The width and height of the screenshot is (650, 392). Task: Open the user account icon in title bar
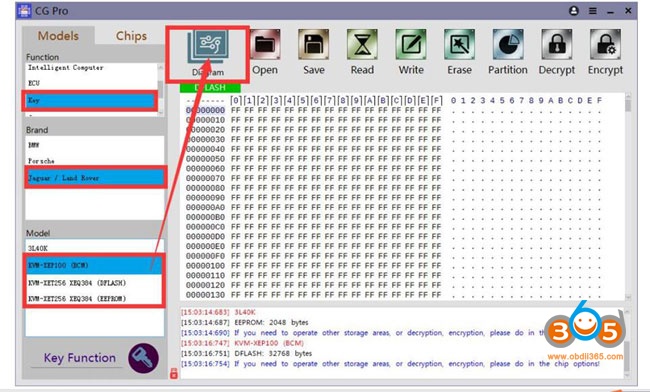[x=574, y=11]
